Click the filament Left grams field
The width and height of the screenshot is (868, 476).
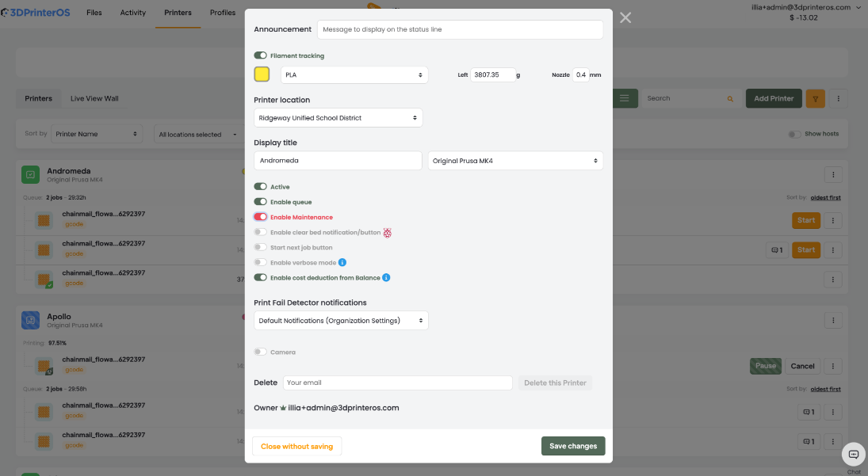tap(493, 74)
